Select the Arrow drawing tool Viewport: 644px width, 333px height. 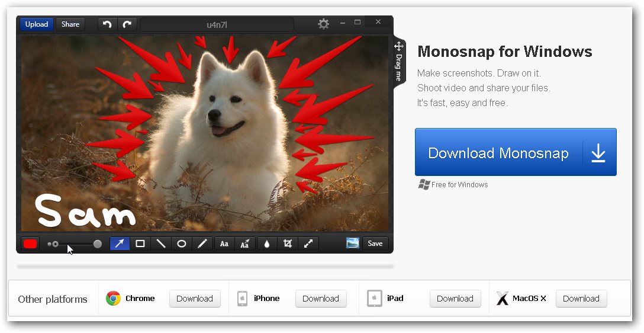120,244
